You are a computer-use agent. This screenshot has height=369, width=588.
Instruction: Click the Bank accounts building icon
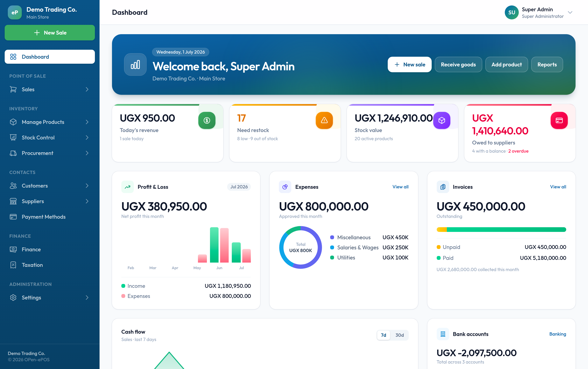pos(443,334)
